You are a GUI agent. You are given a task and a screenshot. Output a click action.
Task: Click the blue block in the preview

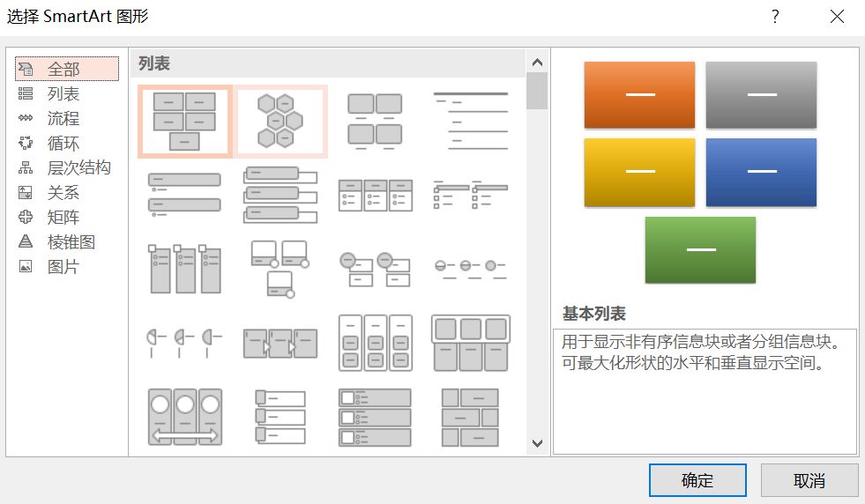[761, 172]
